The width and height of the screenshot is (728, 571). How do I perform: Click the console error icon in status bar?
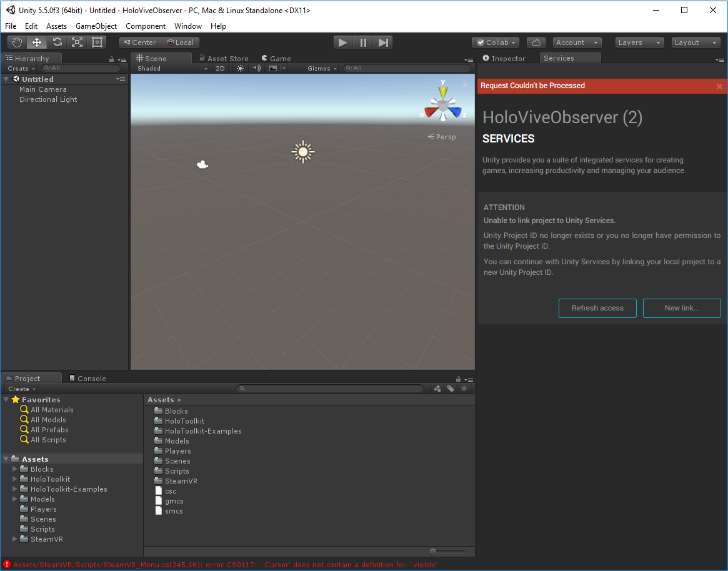click(x=6, y=565)
